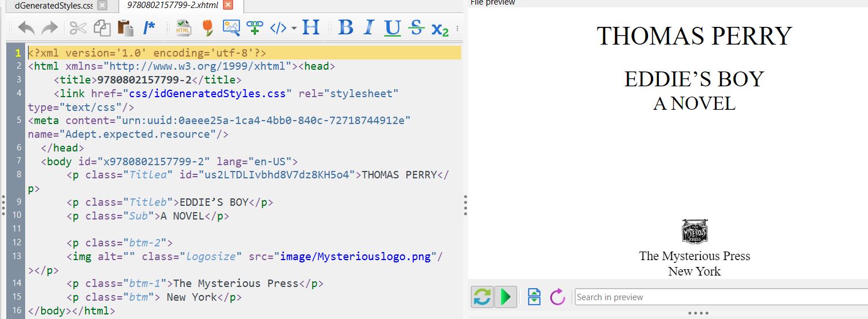Toggle sync preview position play button
Viewport: 868px width, 319px height.
coord(506,297)
